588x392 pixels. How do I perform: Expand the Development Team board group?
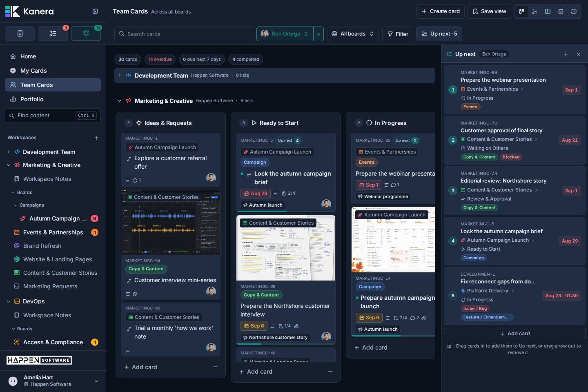click(119, 76)
